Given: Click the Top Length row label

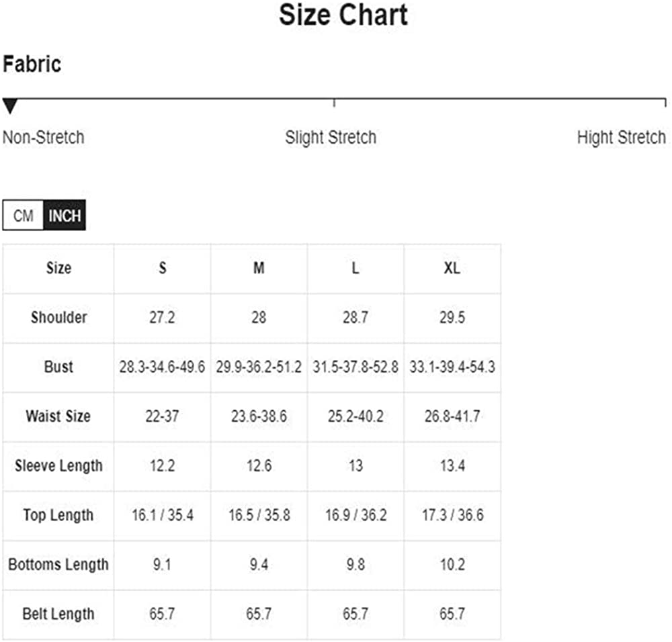Looking at the screenshot, I should pos(58,515).
